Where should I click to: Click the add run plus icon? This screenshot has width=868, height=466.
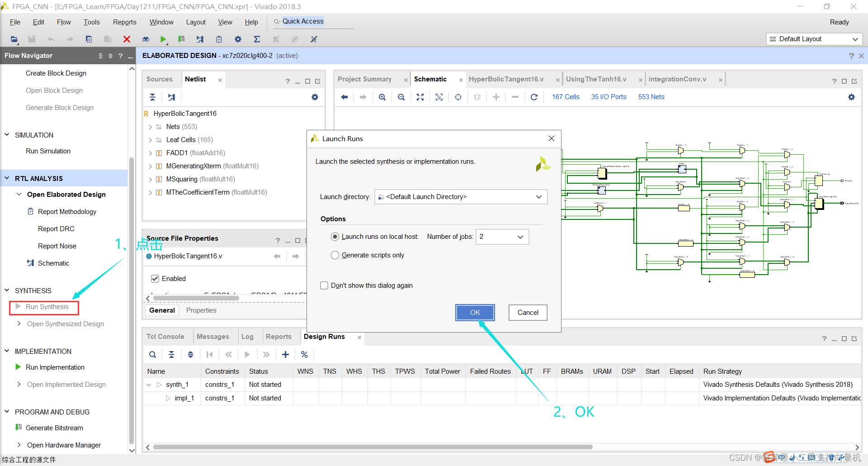[285, 355]
